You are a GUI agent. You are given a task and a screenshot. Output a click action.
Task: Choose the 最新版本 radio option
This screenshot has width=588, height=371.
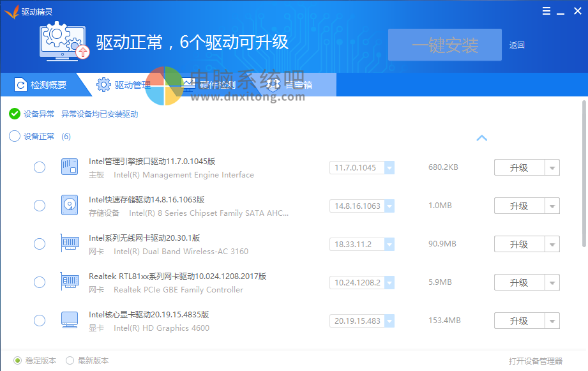click(x=70, y=361)
